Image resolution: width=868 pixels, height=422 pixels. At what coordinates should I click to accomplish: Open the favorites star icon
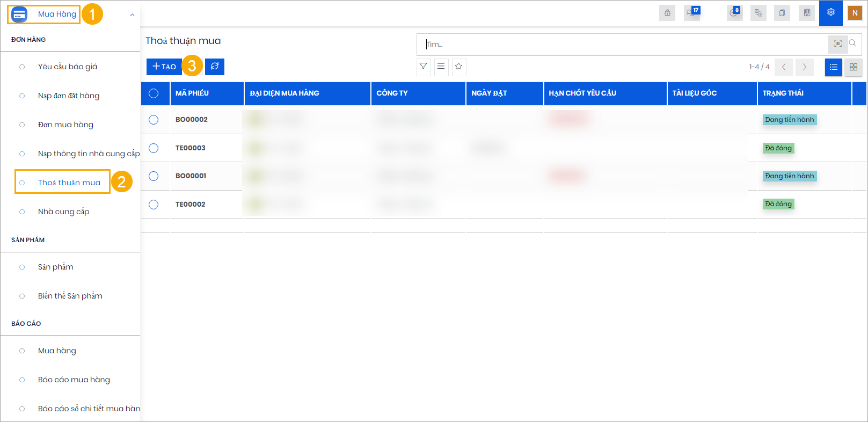tap(459, 67)
